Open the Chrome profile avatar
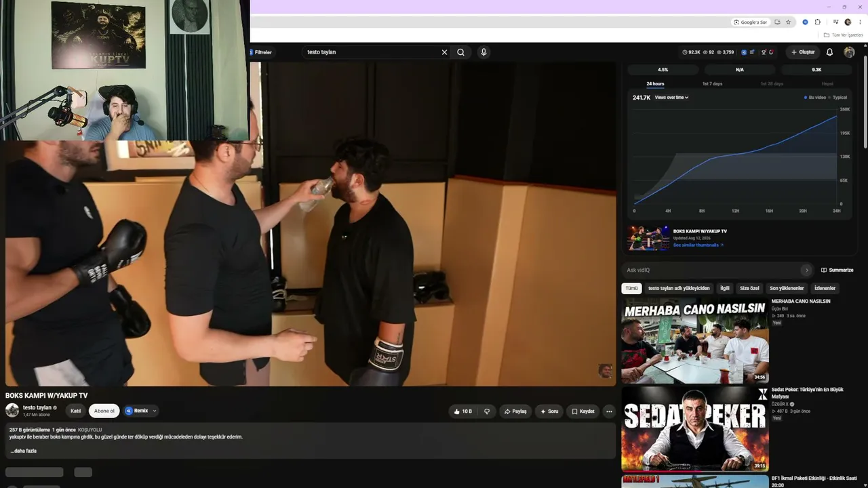Image resolution: width=868 pixels, height=488 pixels. (x=848, y=22)
